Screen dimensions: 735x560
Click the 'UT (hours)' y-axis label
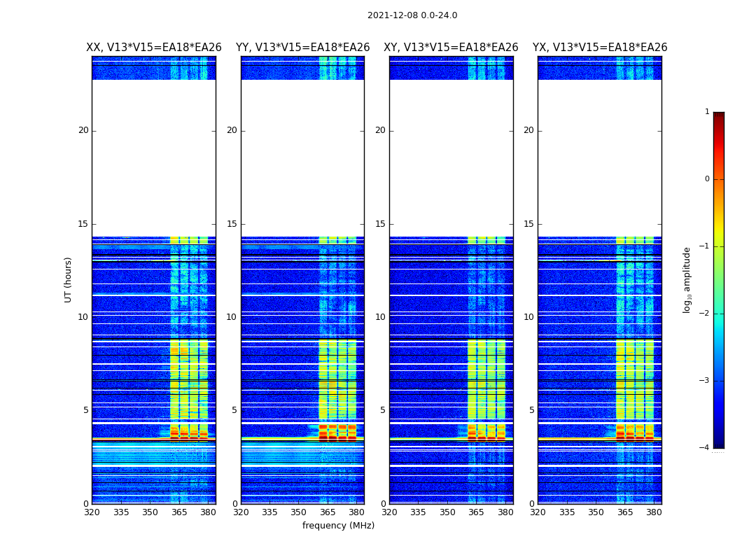coord(68,279)
